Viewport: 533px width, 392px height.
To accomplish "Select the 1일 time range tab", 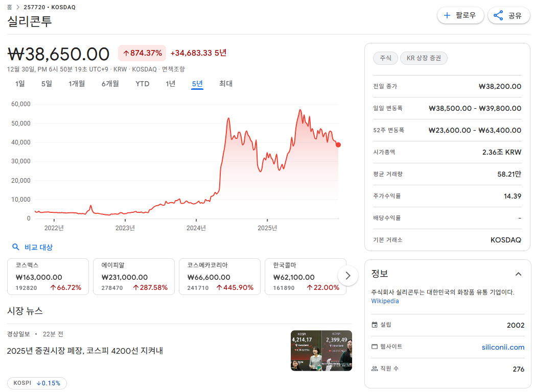I will (20, 84).
